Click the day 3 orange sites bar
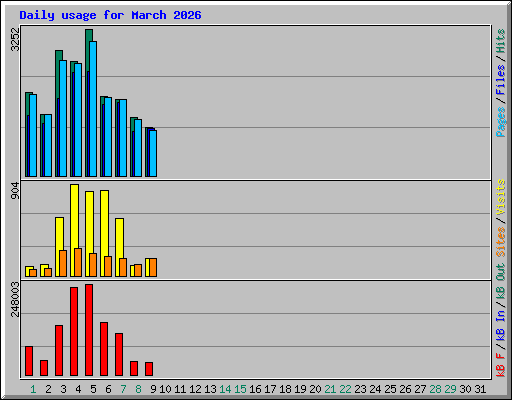Viewport: 512px width, 400px height. (63, 263)
